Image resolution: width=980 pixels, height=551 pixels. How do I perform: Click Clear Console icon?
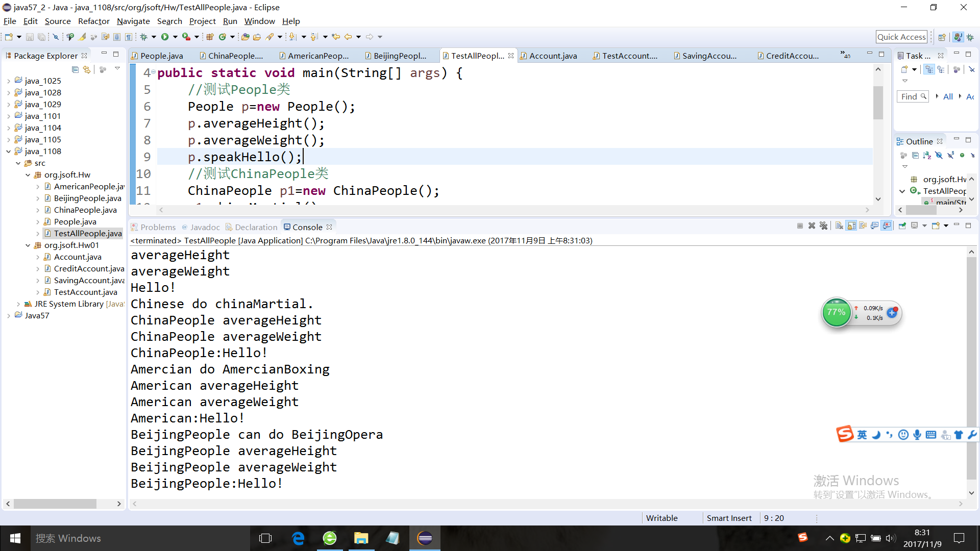click(x=839, y=226)
